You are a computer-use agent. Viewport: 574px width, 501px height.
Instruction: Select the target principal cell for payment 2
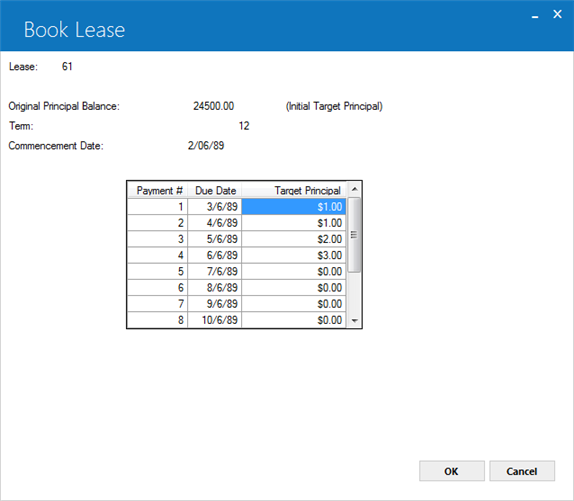[294, 223]
